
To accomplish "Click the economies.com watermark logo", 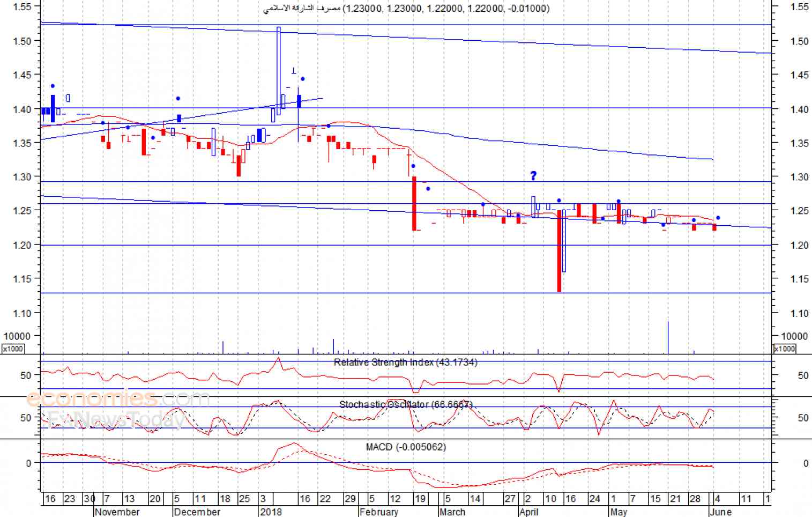I will click(x=117, y=398).
